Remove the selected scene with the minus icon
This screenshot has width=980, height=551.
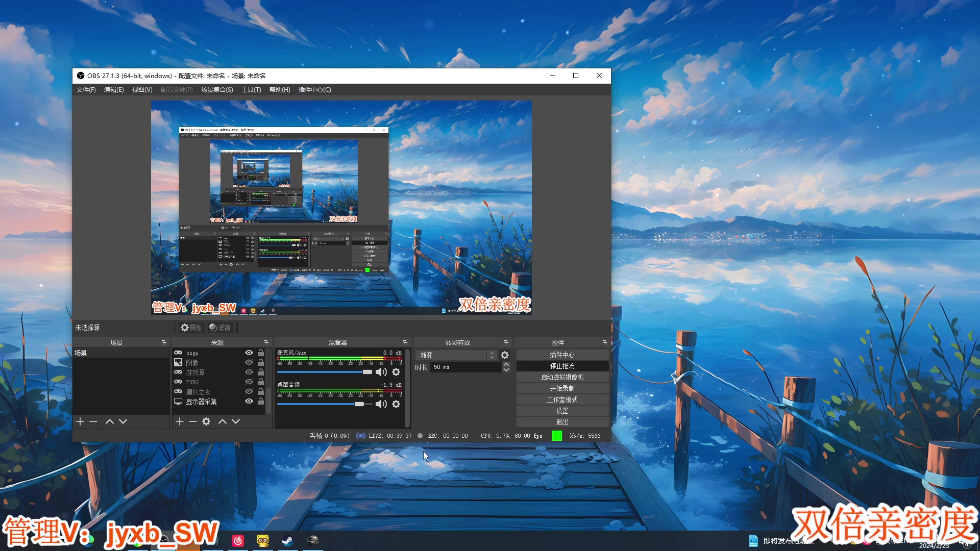[93, 421]
